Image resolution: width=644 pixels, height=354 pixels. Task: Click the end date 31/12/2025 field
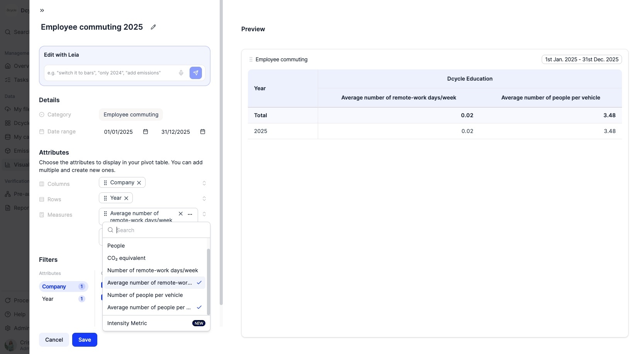coord(176,132)
